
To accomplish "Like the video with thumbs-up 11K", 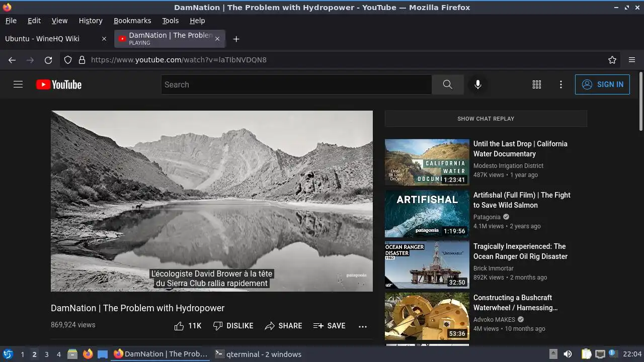I will tap(188, 326).
